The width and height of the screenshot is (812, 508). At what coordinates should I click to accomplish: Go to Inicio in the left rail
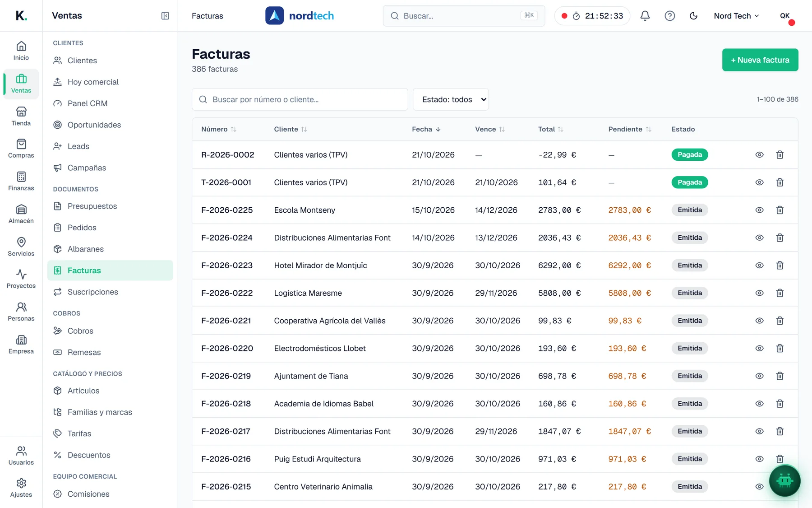[x=21, y=51]
